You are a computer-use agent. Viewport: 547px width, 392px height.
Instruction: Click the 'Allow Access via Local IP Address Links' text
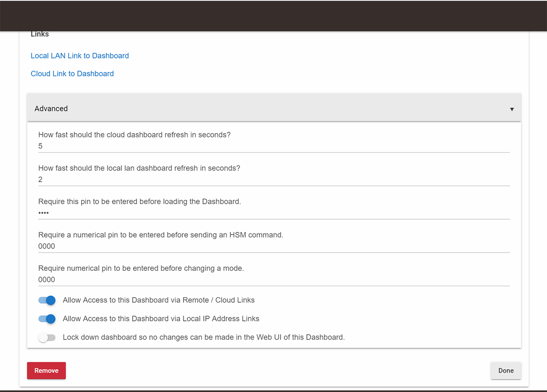[161, 319]
